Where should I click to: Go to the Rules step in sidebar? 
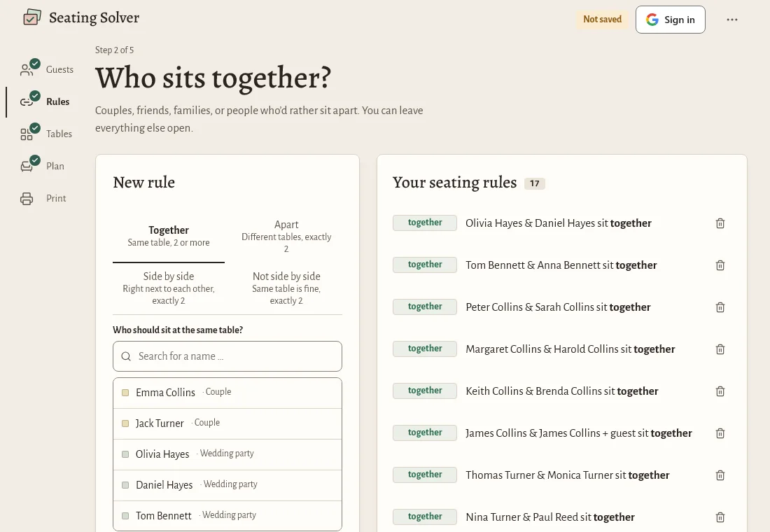[x=45, y=101]
